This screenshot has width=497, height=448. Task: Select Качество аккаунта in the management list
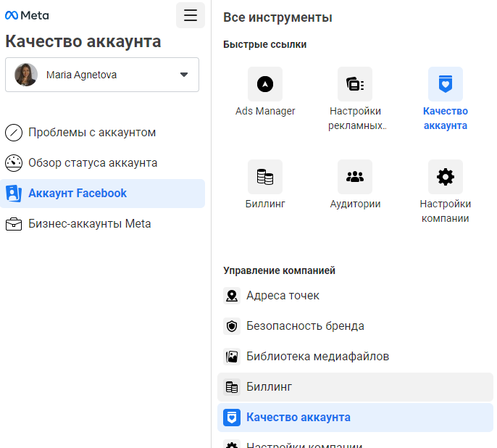pos(298,418)
